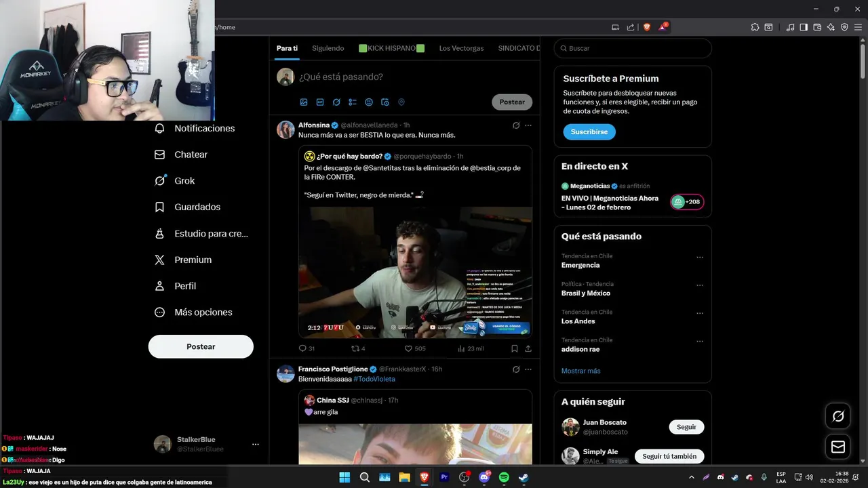Open Brave Shields lion icon in address bar
The height and width of the screenshot is (488, 868).
coord(647,27)
